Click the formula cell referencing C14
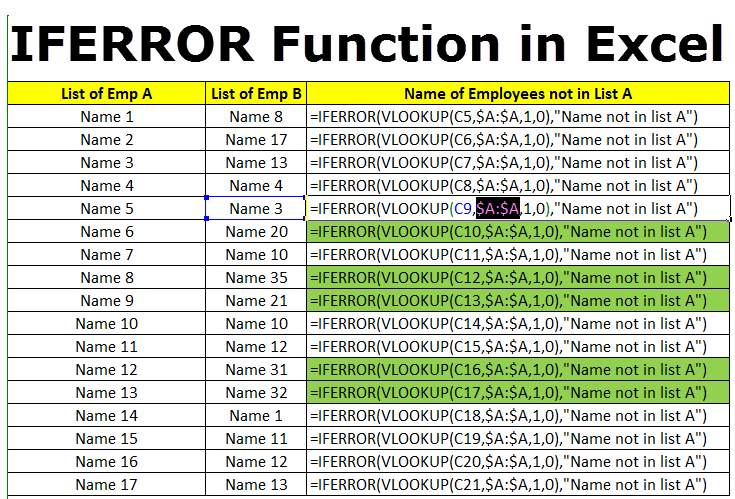The height and width of the screenshot is (499, 735). pyautogui.click(x=518, y=323)
